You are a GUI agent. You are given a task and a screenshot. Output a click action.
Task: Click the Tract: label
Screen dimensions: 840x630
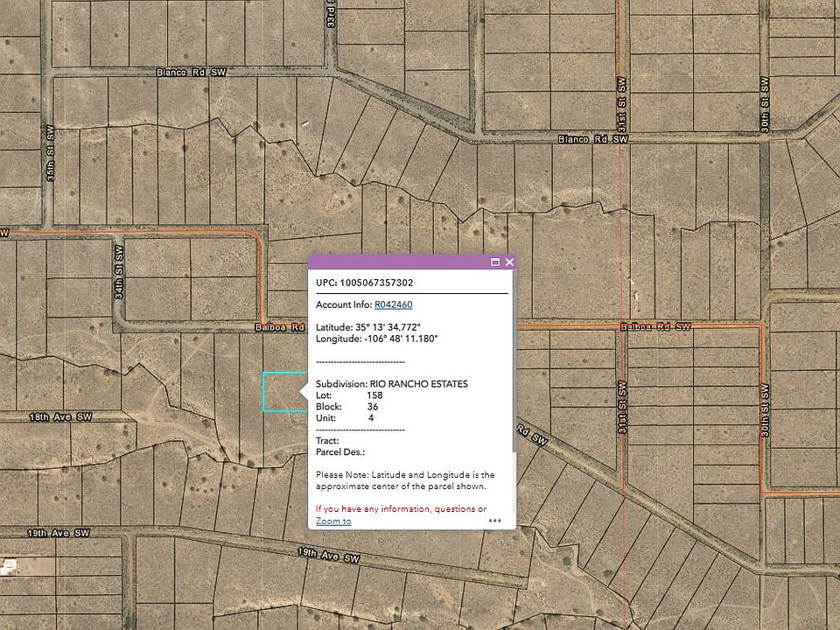326,441
